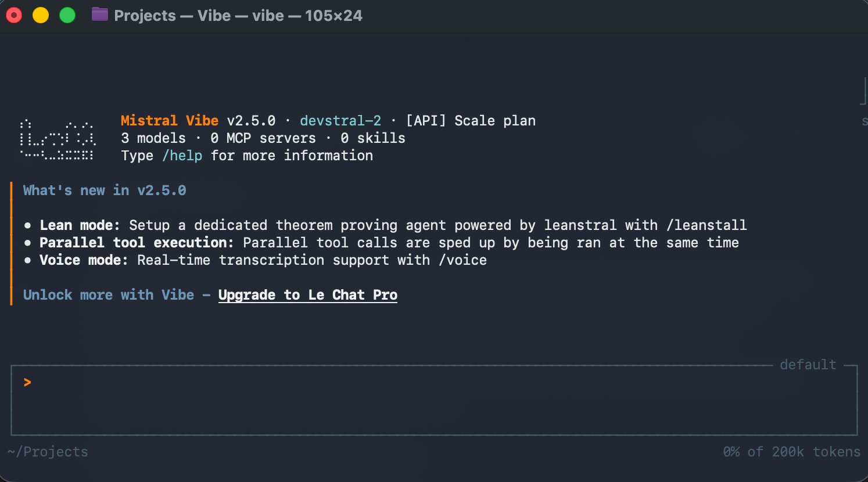
Task: Click the 0% of 200k tokens indicator
Action: tap(791, 452)
